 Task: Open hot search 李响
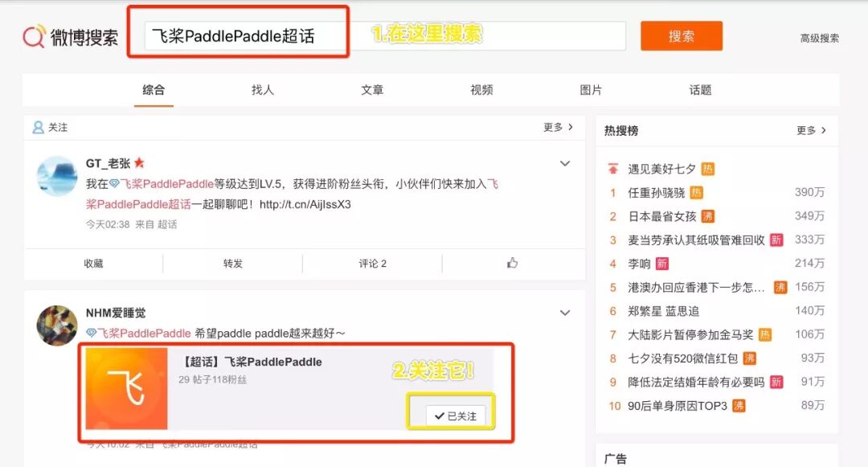click(639, 264)
